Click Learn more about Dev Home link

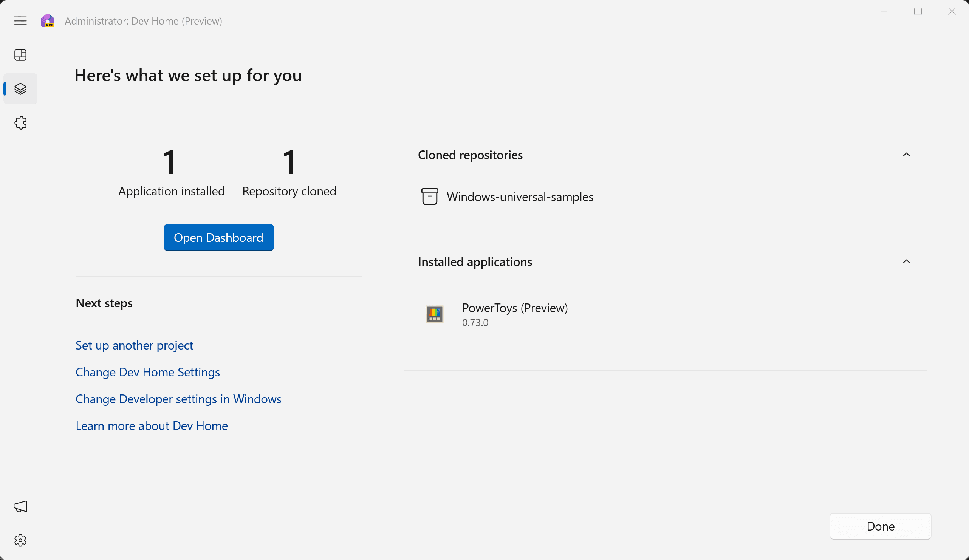(152, 425)
